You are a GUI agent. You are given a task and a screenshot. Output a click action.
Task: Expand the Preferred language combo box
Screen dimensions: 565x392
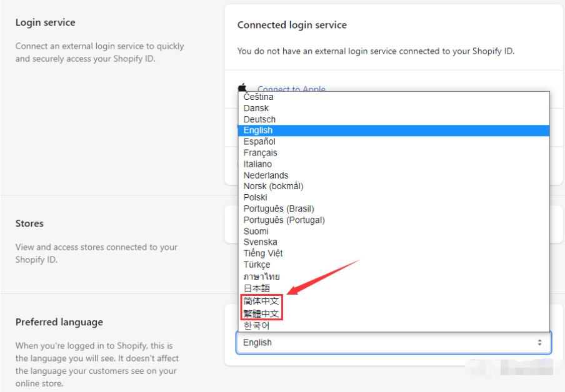393,343
